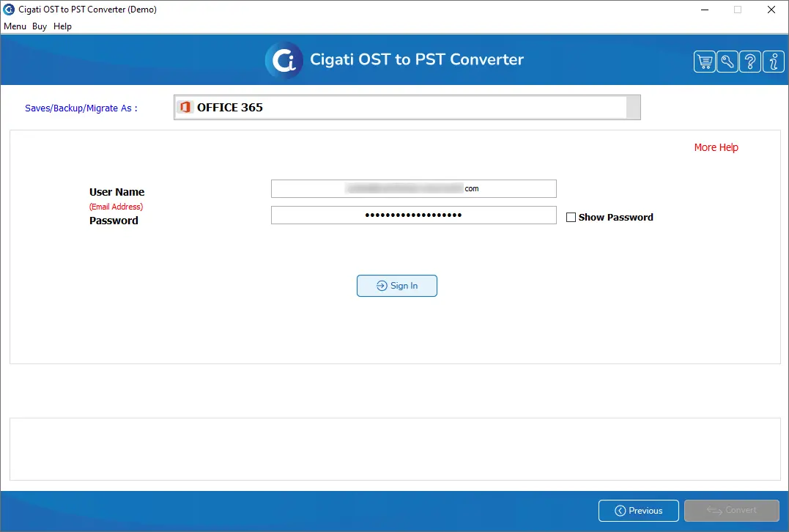
Task: Enable the Show Password checkbox
Action: coord(571,218)
